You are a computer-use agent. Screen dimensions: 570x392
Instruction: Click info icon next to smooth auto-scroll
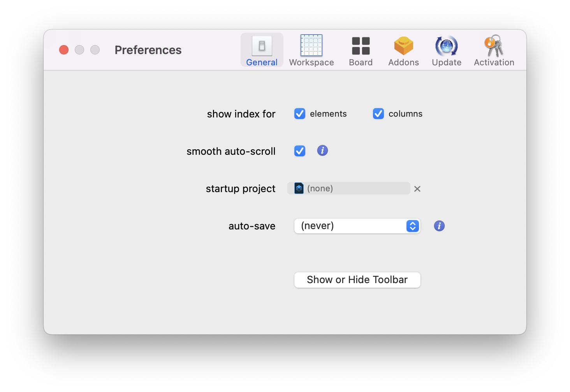(x=322, y=150)
